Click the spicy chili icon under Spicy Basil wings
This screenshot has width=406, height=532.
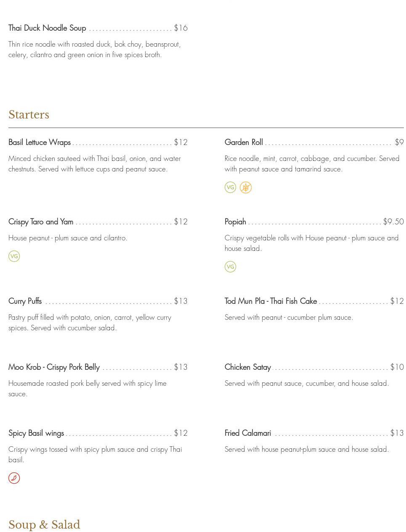[14, 478]
